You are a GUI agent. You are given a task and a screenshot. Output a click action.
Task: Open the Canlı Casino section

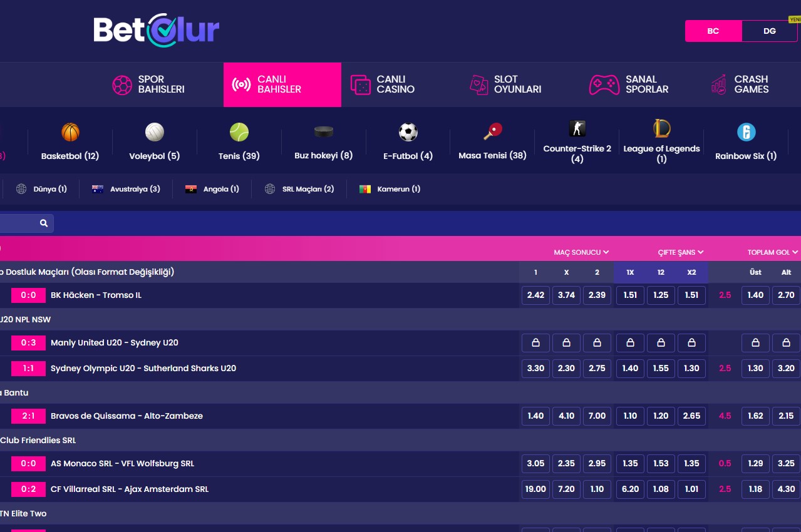click(383, 84)
